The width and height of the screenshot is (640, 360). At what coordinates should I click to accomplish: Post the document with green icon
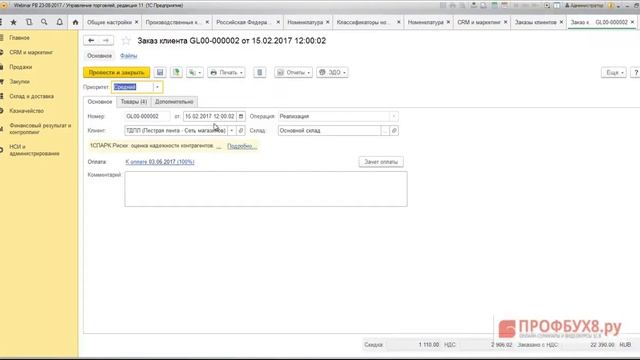176,72
